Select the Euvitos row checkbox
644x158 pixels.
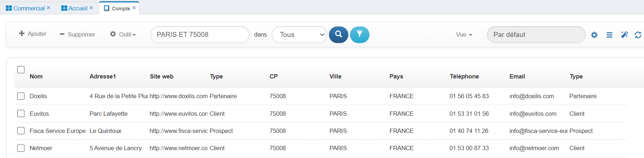tap(21, 114)
